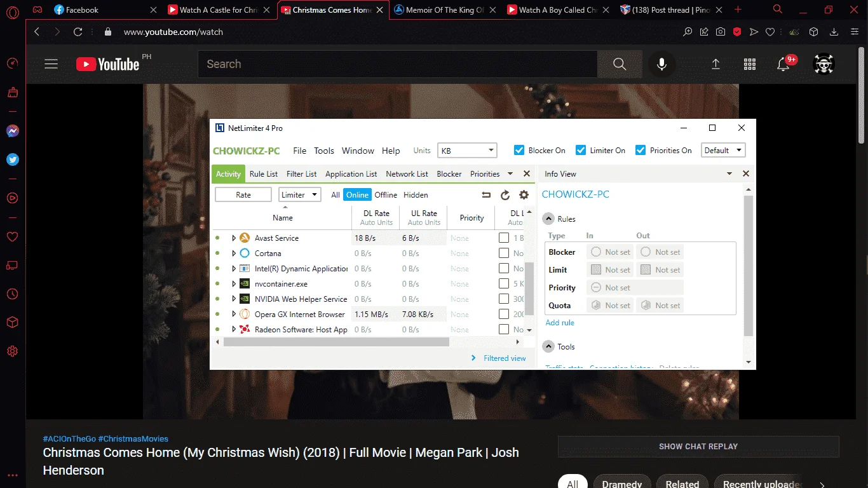
Task: Reload the YouTube page
Action: pos(78,32)
